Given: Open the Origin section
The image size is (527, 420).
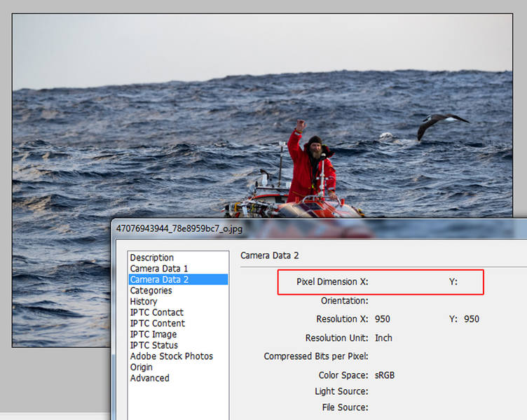Looking at the screenshot, I should click(141, 367).
